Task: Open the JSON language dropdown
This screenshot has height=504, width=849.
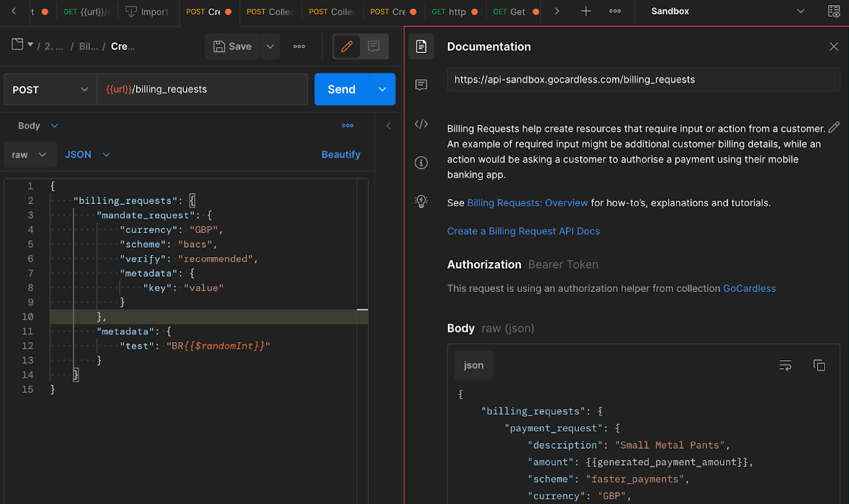Action: [87, 155]
